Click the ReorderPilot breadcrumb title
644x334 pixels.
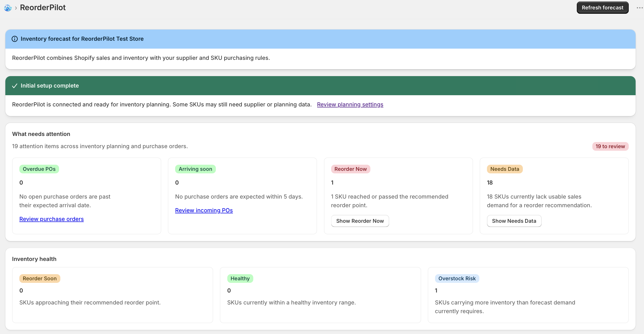click(x=43, y=8)
